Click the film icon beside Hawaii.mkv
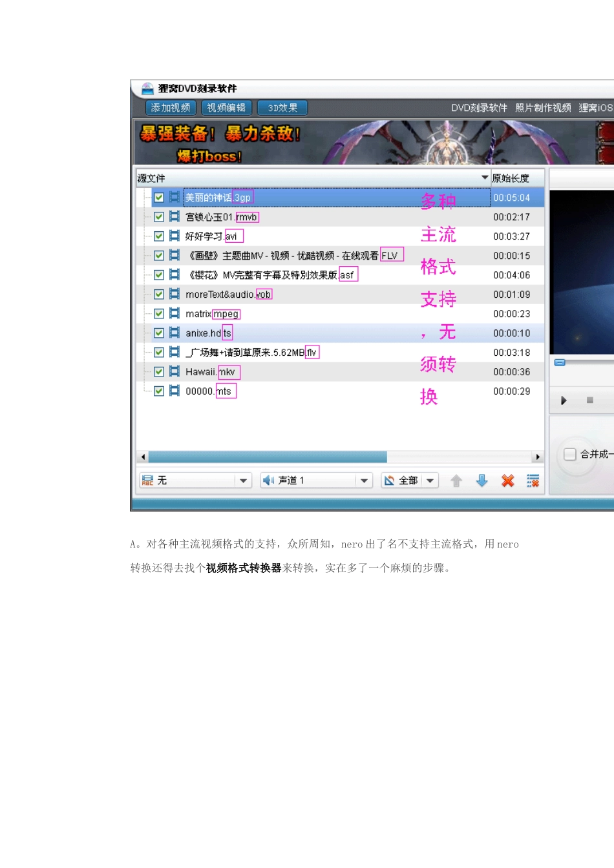The width and height of the screenshot is (614, 868). tap(175, 371)
